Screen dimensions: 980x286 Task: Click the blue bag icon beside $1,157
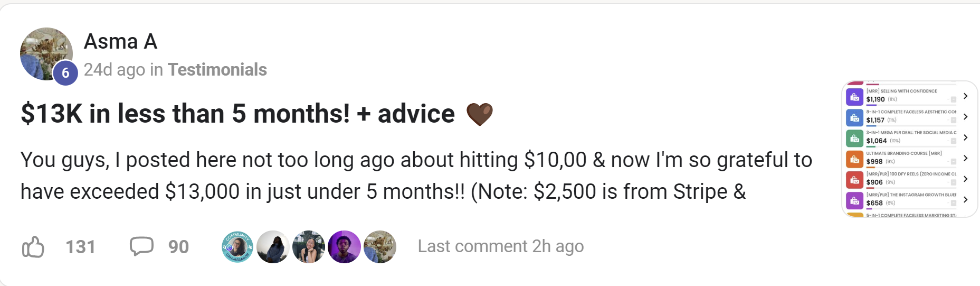[854, 118]
